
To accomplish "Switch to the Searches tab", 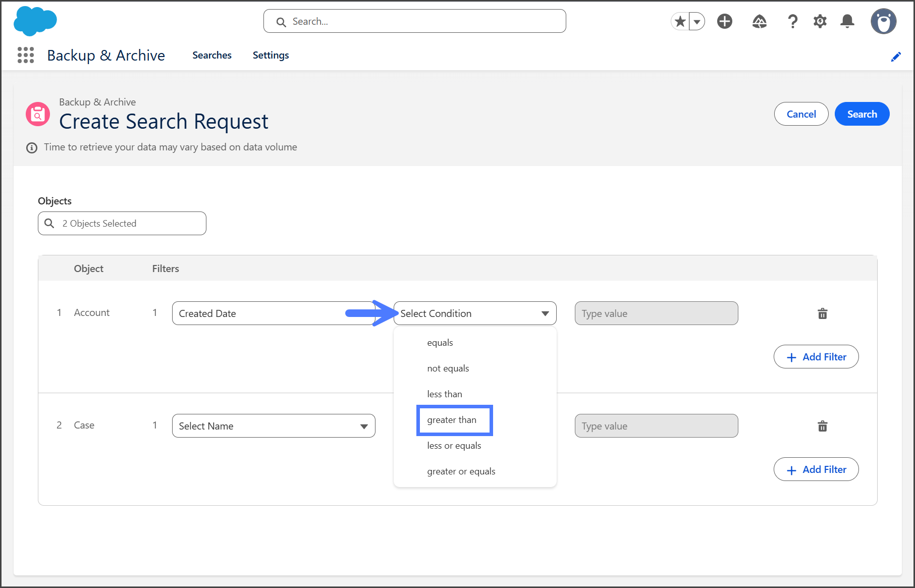I will tap(211, 55).
